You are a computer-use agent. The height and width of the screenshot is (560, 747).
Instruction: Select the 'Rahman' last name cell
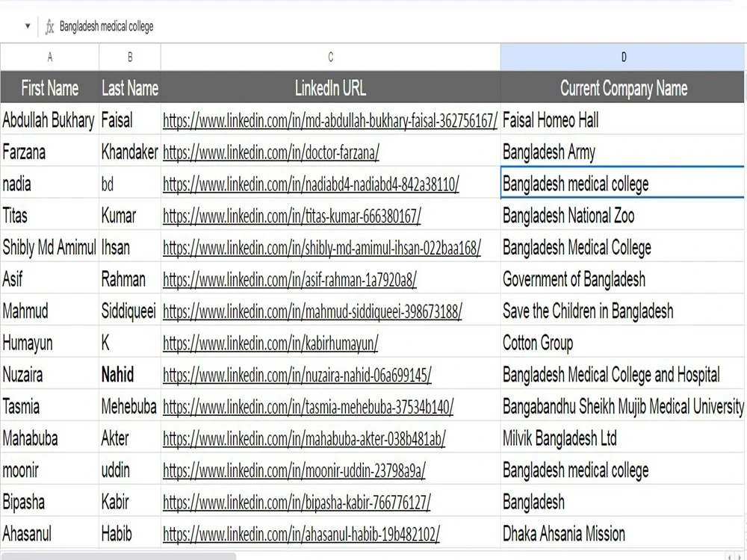click(129, 279)
